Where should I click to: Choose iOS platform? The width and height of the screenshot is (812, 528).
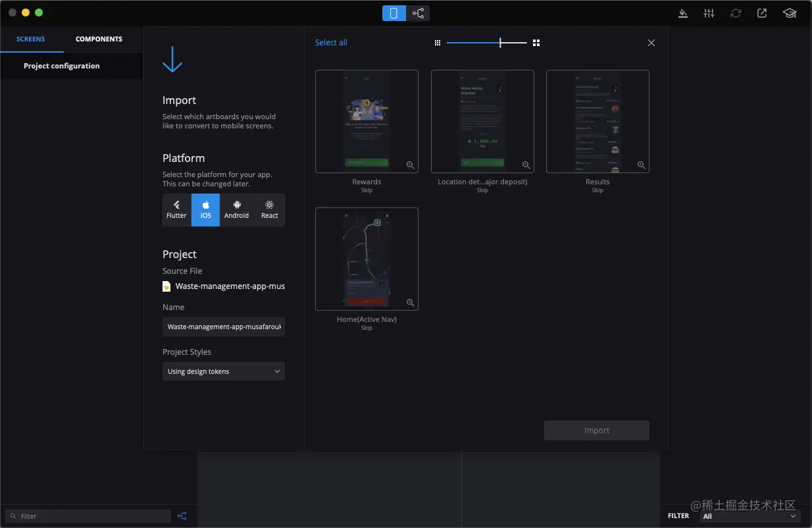pyautogui.click(x=206, y=210)
